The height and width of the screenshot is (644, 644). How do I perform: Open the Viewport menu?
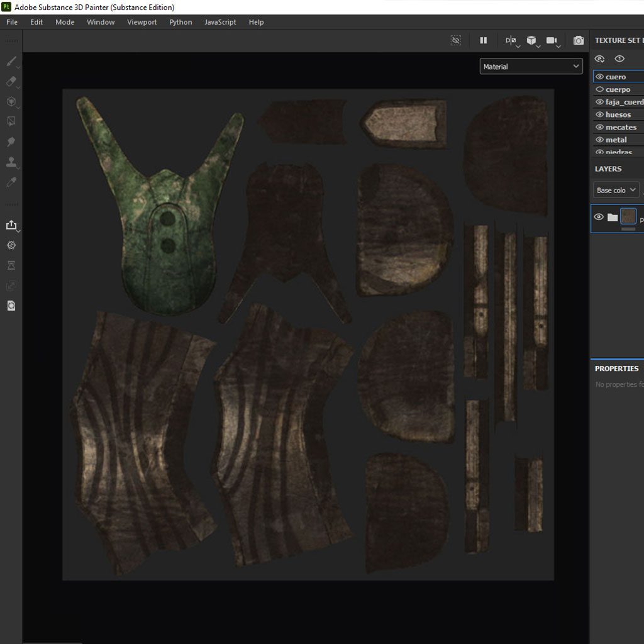pyautogui.click(x=142, y=22)
